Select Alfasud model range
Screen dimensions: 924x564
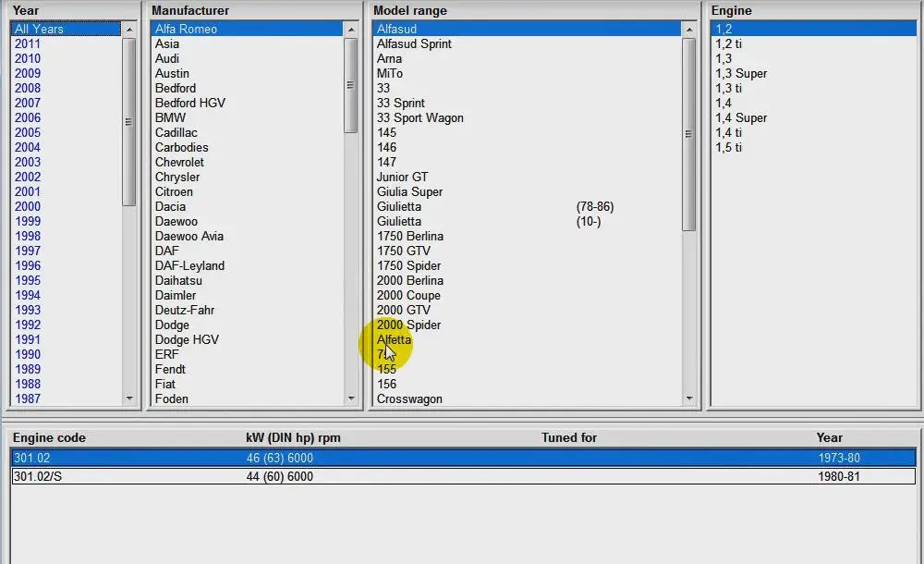[x=527, y=29]
